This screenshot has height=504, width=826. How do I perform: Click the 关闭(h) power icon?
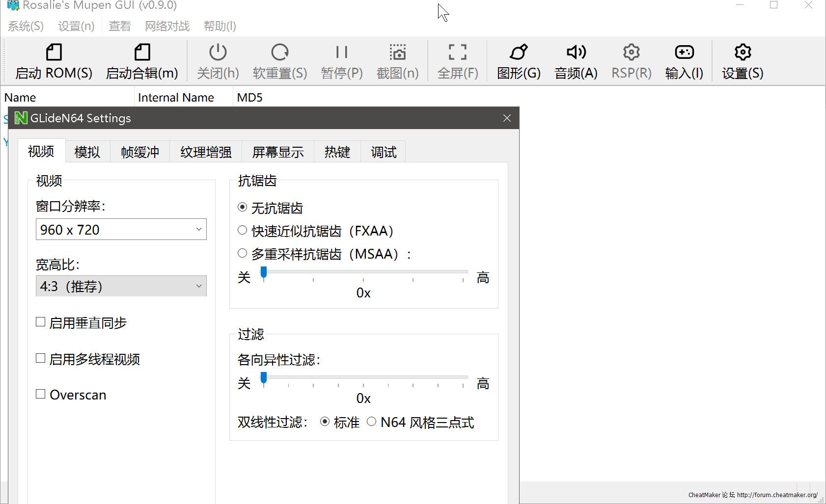coord(218,52)
